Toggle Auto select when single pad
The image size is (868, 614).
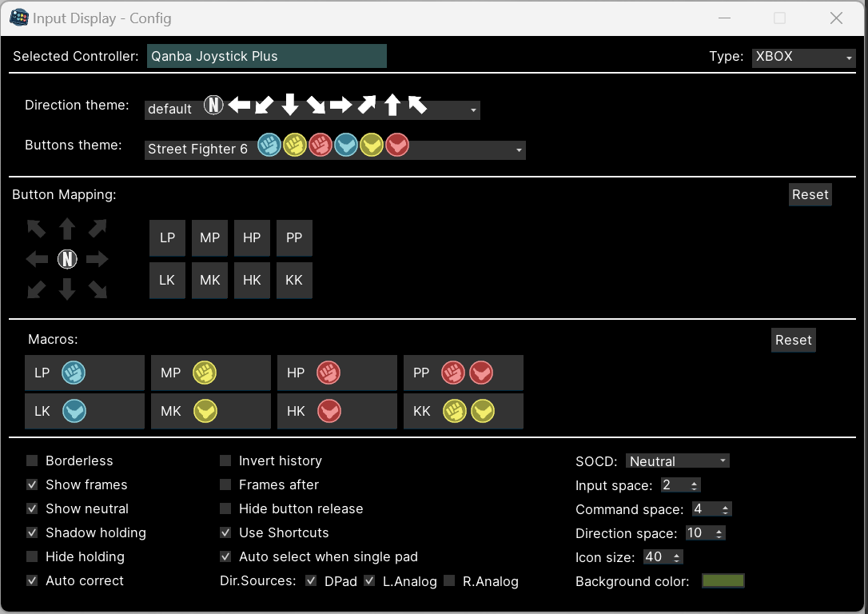225,556
